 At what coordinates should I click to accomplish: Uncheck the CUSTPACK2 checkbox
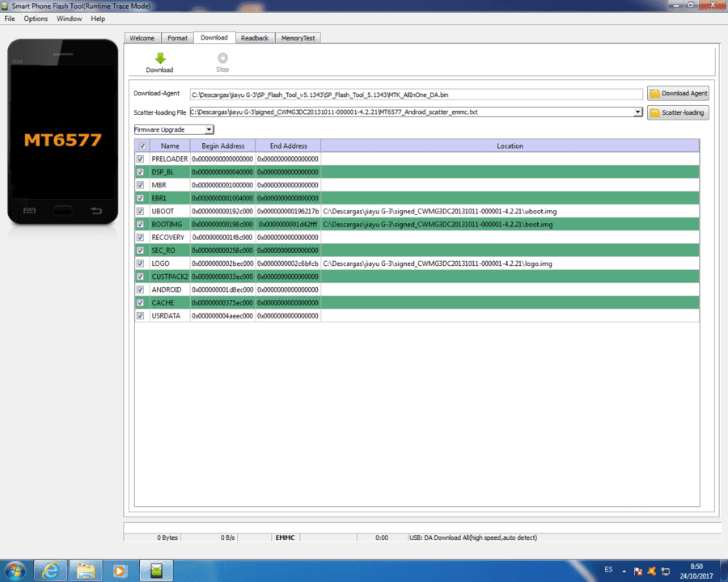[140, 276]
